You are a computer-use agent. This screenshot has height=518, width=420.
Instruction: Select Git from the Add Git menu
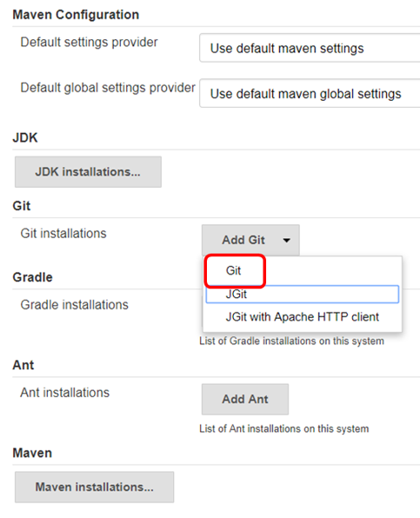click(233, 270)
